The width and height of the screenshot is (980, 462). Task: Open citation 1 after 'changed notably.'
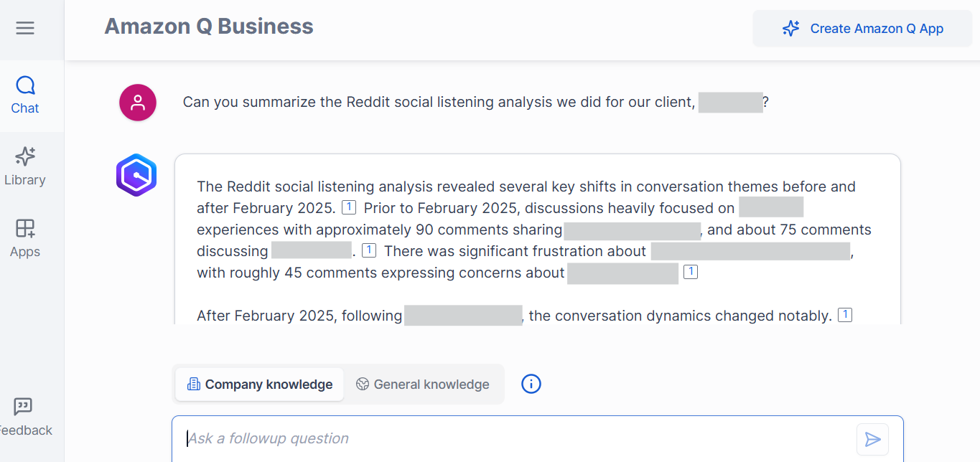pyautogui.click(x=845, y=315)
